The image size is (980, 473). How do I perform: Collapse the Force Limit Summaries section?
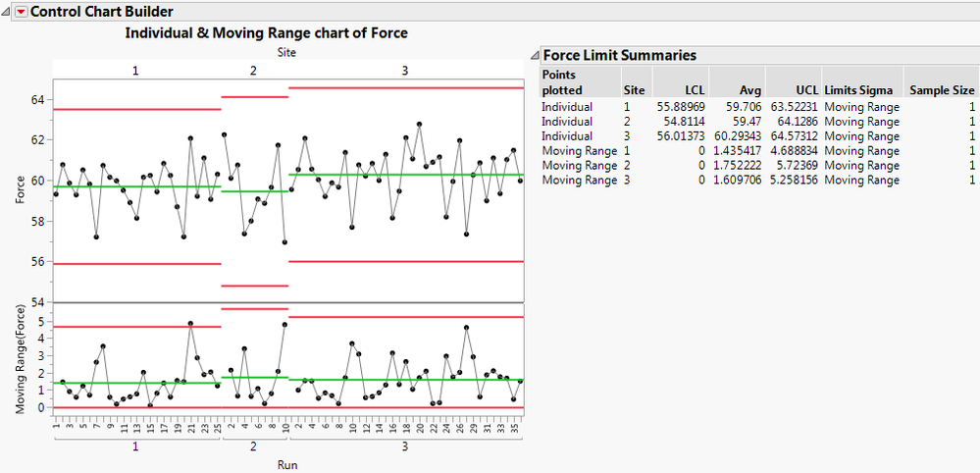pos(535,56)
